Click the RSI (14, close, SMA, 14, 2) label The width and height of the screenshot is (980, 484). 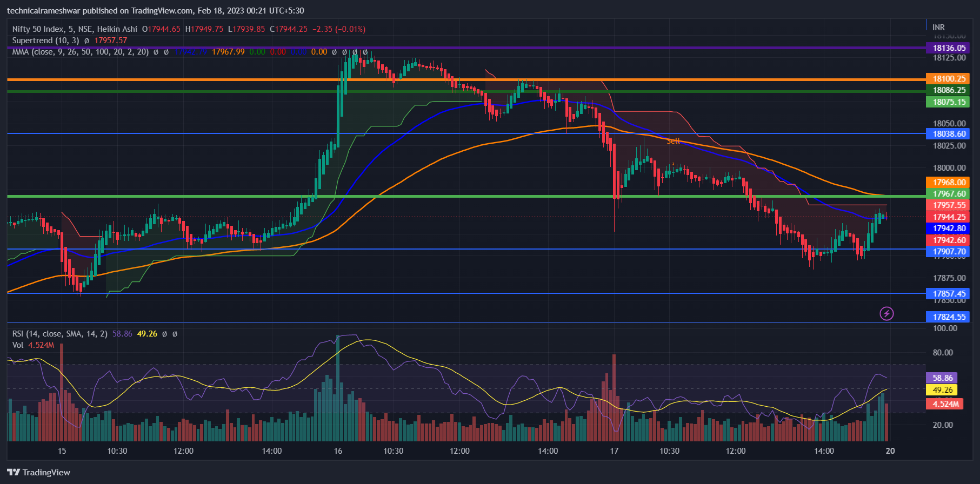coord(60,334)
